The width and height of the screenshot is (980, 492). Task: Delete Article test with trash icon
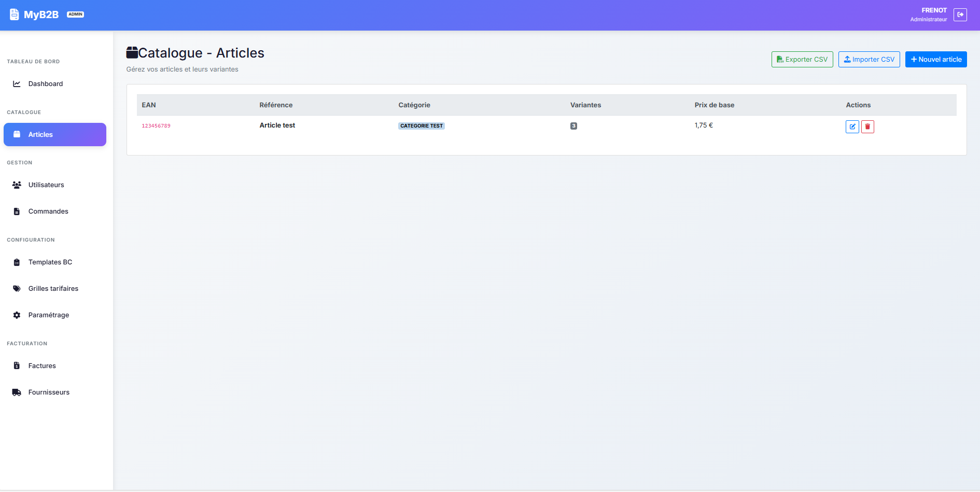coord(867,126)
